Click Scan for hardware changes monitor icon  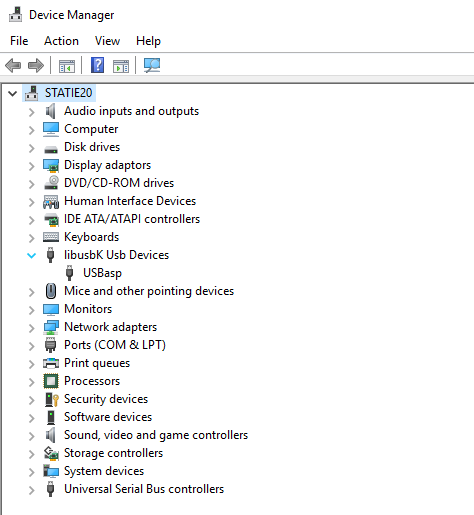point(152,65)
